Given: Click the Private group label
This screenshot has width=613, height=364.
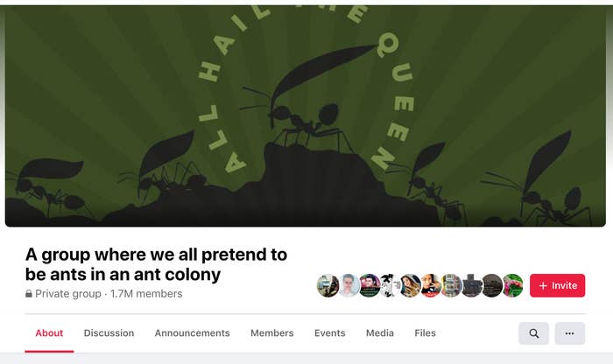Looking at the screenshot, I should coord(68,294).
